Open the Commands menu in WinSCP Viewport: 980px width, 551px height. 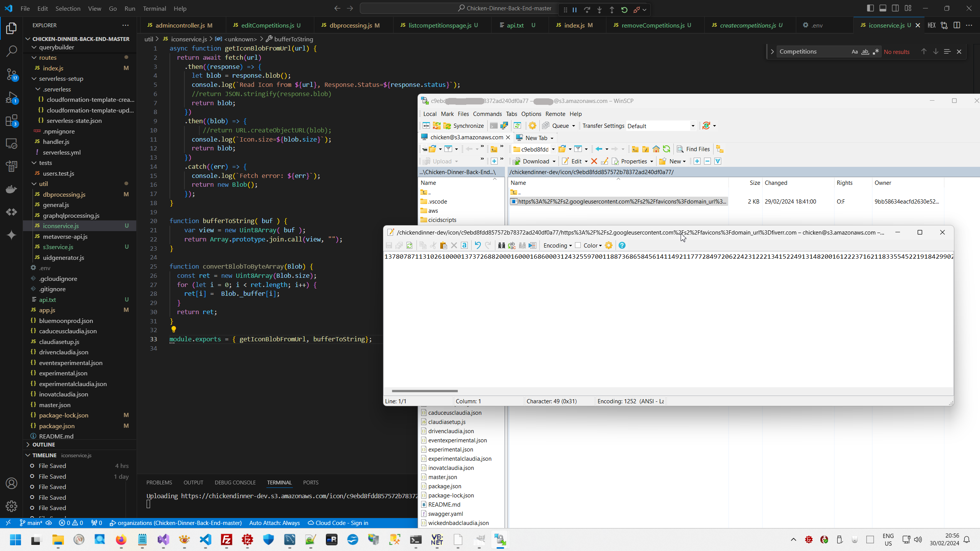487,114
